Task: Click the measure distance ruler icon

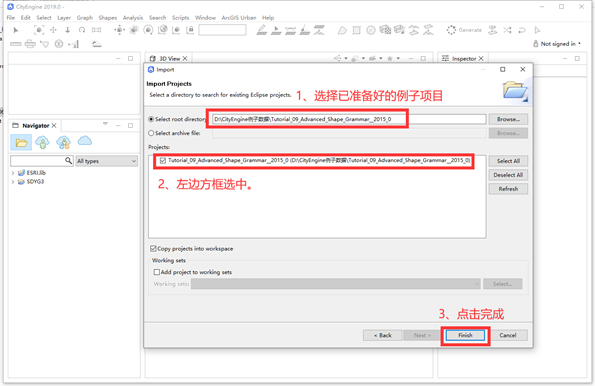Action: point(16,44)
